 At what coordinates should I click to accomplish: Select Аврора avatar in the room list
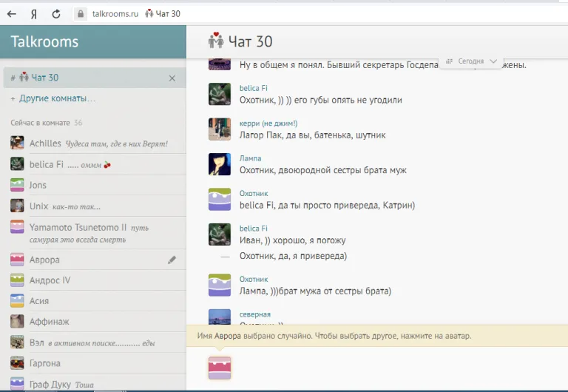tap(17, 260)
